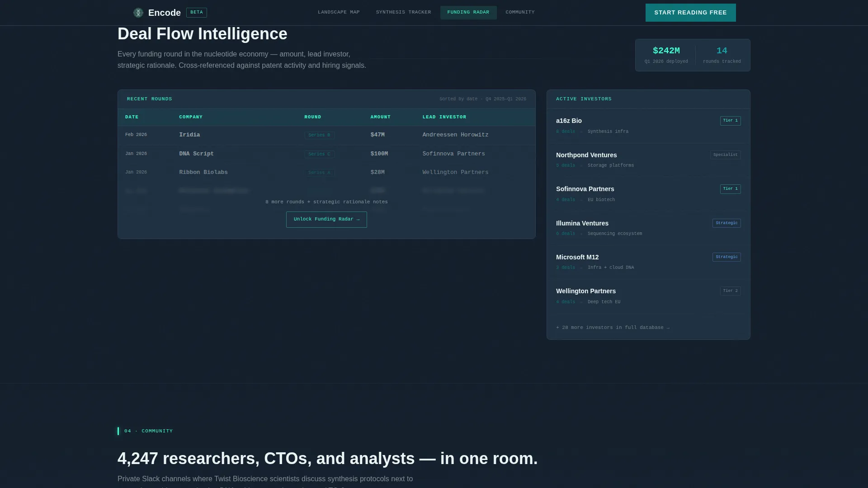Click the 14 rounds tracked stat

722,55
